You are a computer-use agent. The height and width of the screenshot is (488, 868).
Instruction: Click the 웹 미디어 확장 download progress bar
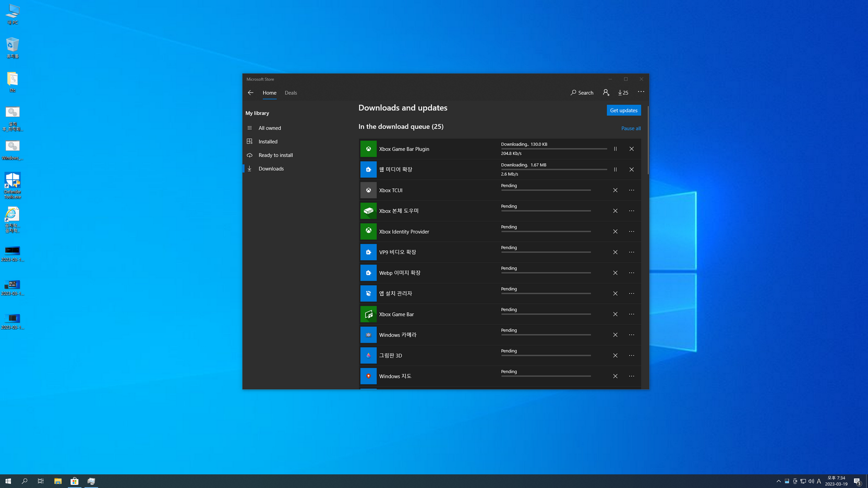coord(554,169)
